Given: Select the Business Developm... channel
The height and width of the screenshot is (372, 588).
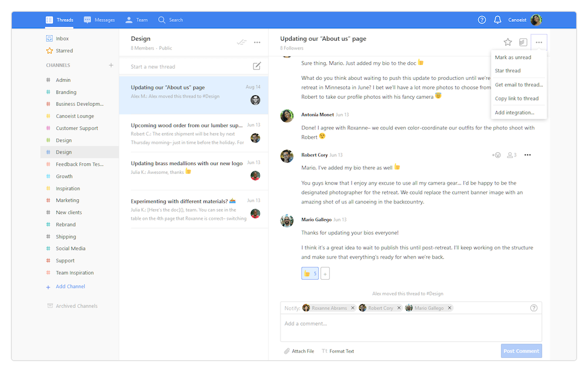Looking at the screenshot, I should coord(79,104).
